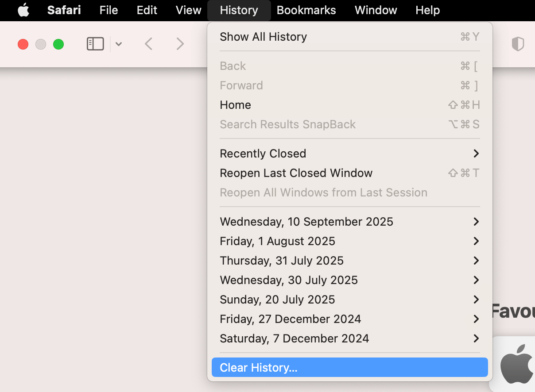The height and width of the screenshot is (392, 535).
Task: Click the red close window button
Action: pos(23,44)
